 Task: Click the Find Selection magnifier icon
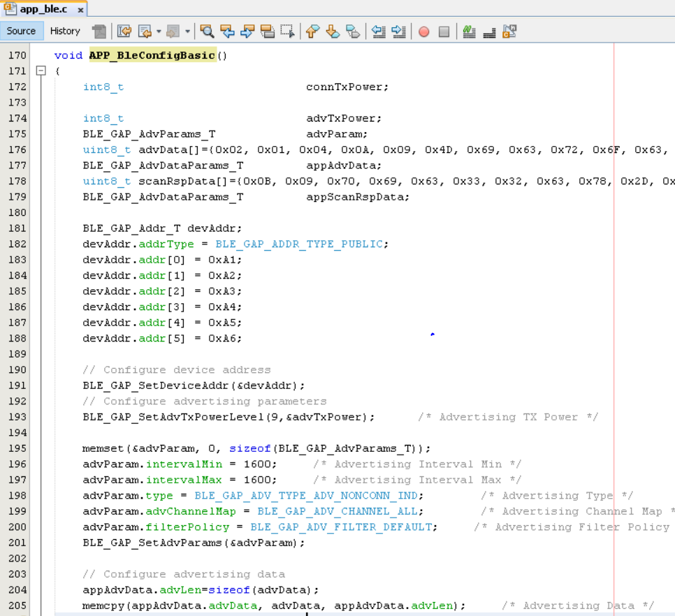click(x=207, y=31)
